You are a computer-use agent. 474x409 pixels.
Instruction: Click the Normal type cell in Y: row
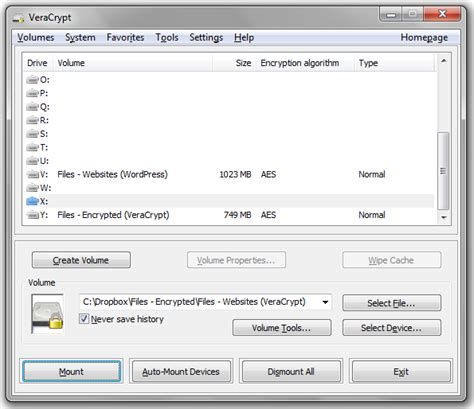tap(372, 215)
